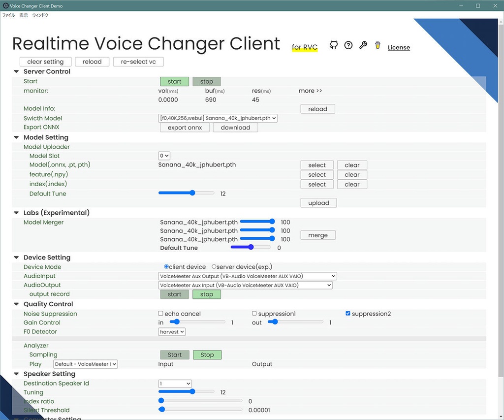
Task: Open Destination Speaker Id dropdown
Action: (175, 384)
